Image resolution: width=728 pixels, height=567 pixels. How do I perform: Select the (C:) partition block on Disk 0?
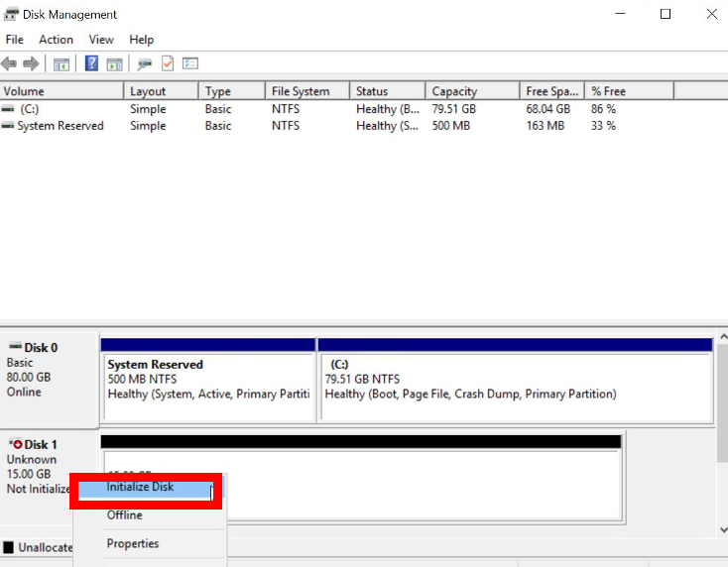click(x=514, y=380)
